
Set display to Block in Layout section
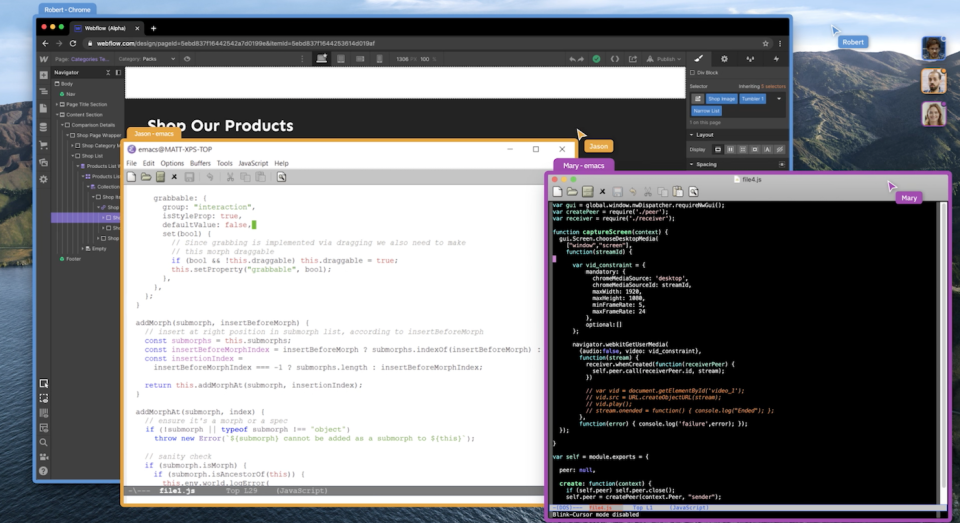coord(717,149)
